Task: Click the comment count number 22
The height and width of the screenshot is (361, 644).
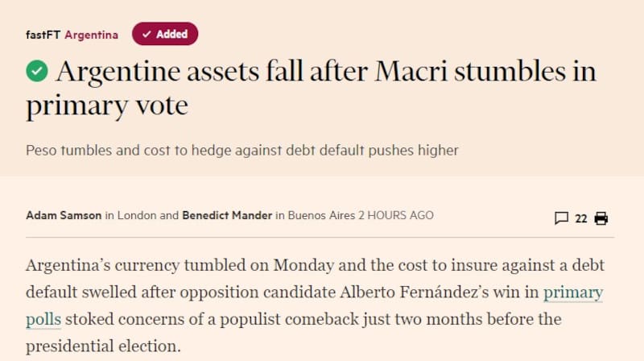Action: coord(581,218)
